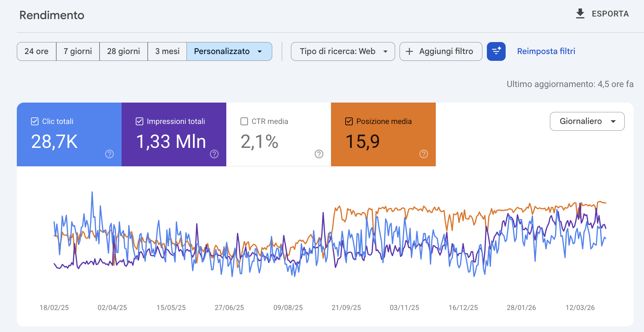The width and height of the screenshot is (644, 332).
Task: Select the Personalizzato range
Action: (229, 51)
